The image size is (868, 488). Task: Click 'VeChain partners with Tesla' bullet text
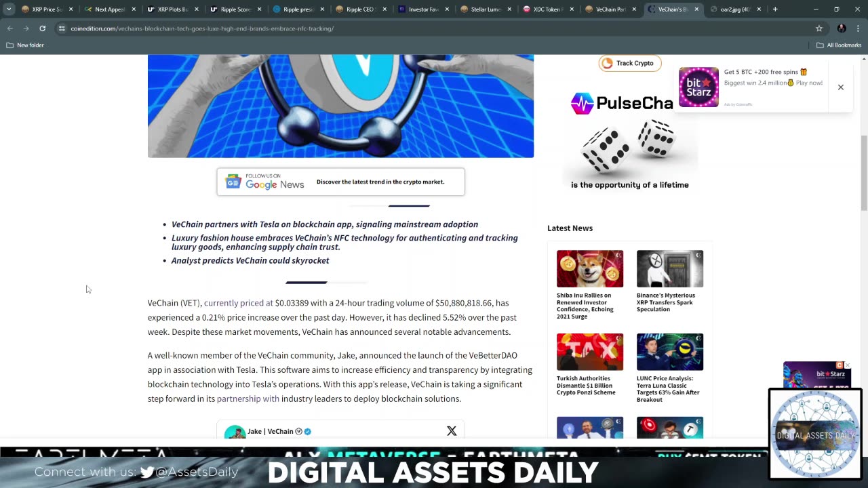pos(324,224)
